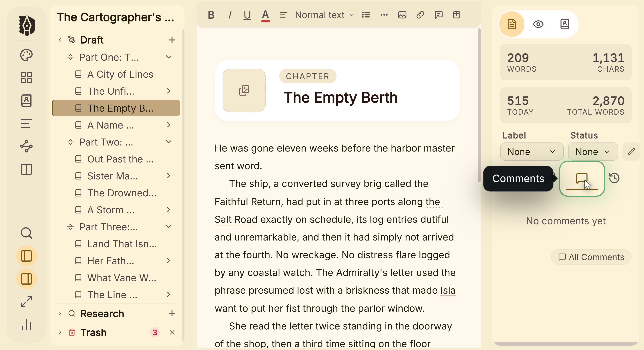Open the Label dropdown
Screen dimensions: 644x350
click(x=532, y=152)
